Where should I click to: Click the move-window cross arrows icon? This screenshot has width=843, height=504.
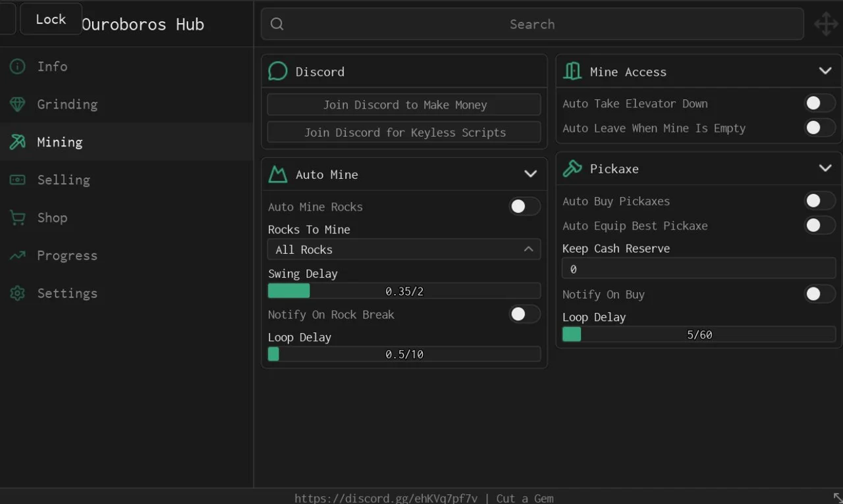click(x=826, y=24)
